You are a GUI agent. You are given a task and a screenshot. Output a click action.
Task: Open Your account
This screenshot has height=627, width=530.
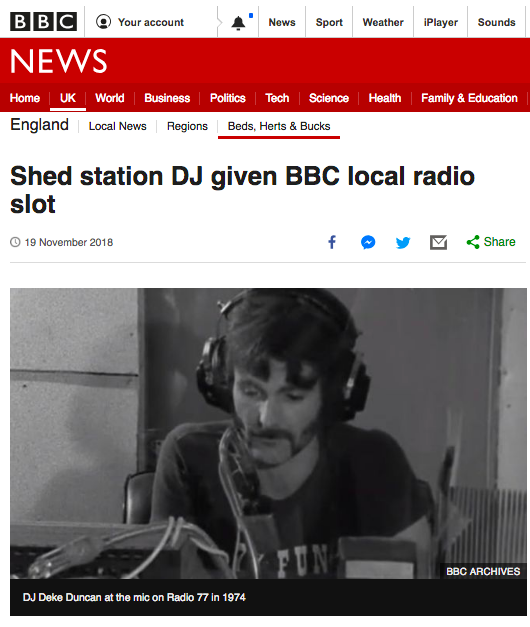coord(140,22)
